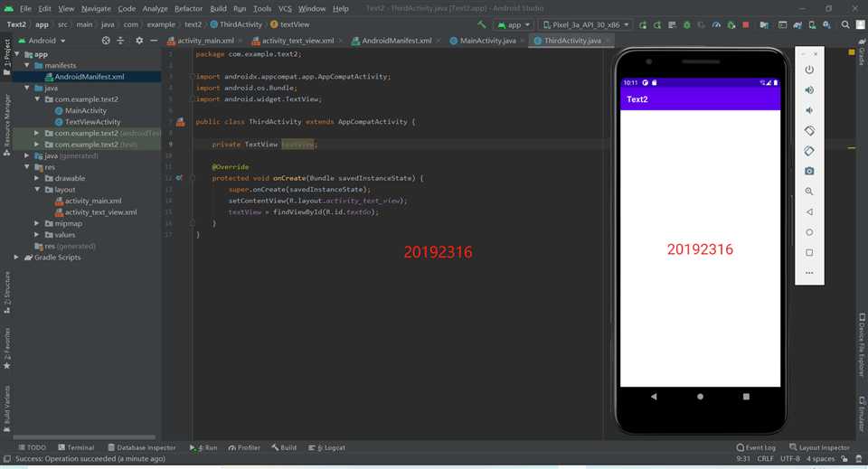Click the Select Opened File target icon
868x469 pixels.
click(x=106, y=41)
